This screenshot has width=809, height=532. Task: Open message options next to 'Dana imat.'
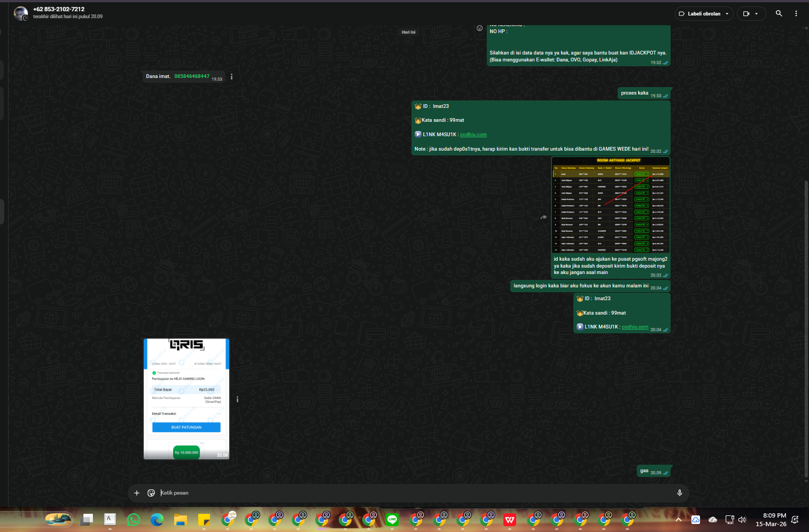pyautogui.click(x=231, y=77)
